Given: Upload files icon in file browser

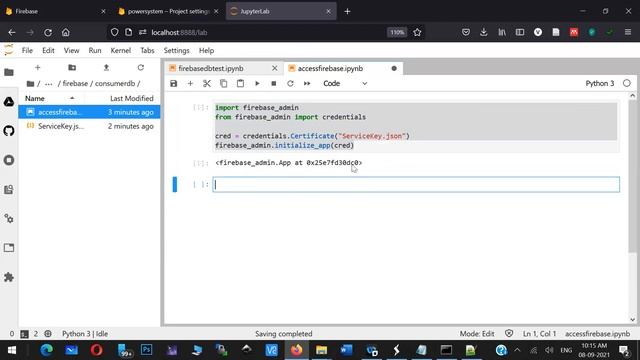Looking at the screenshot, I should click(x=106, y=67).
